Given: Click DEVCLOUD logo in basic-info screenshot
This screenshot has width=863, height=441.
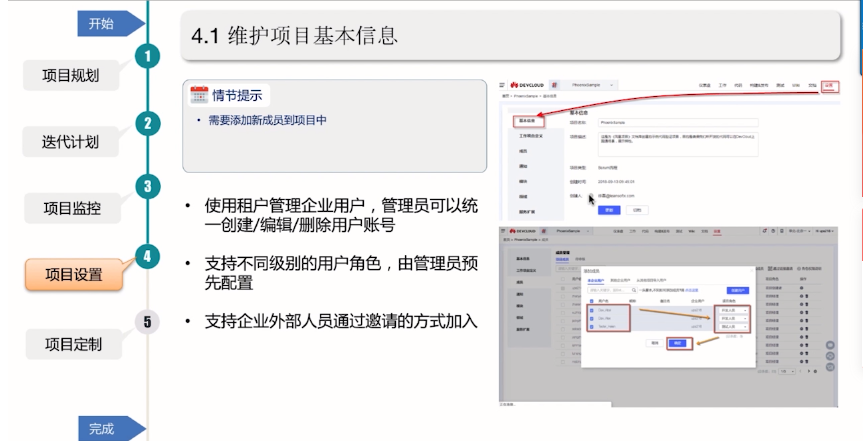Looking at the screenshot, I should (527, 85).
